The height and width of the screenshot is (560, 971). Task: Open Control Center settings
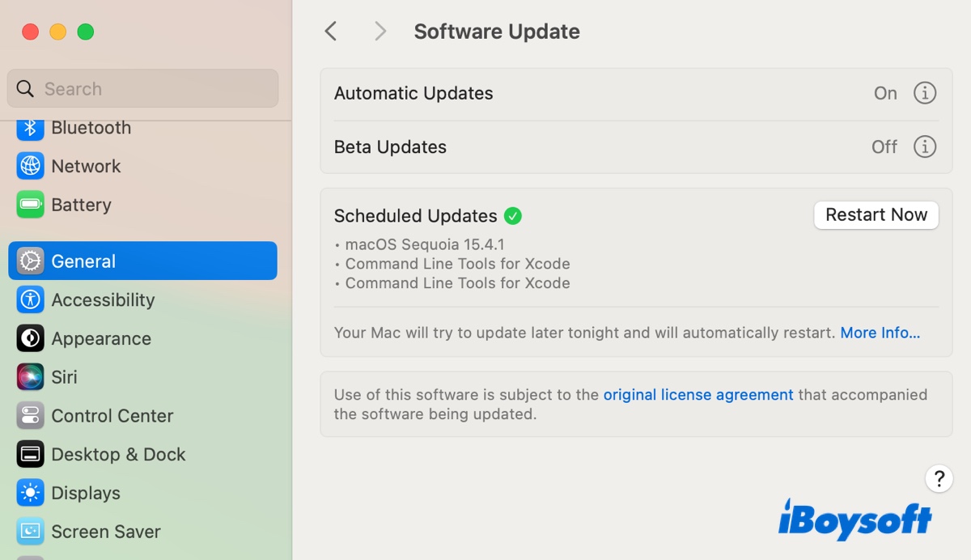pyautogui.click(x=113, y=415)
